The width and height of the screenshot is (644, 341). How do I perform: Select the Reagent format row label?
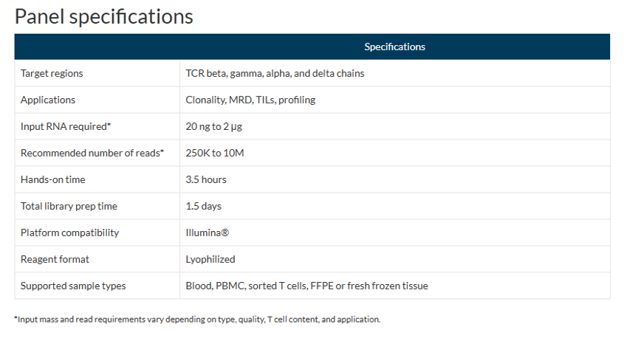pyautogui.click(x=55, y=259)
